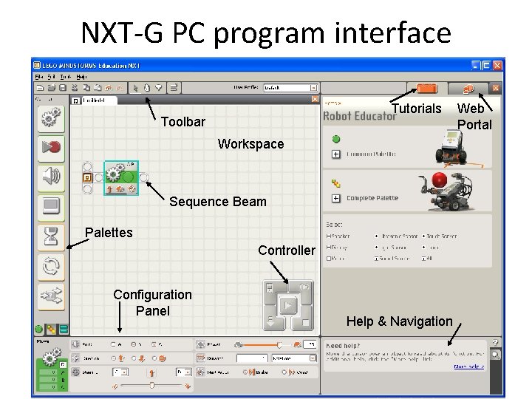Select the Move block on the sequence beam
The height and width of the screenshot is (399, 532).
tap(121, 178)
